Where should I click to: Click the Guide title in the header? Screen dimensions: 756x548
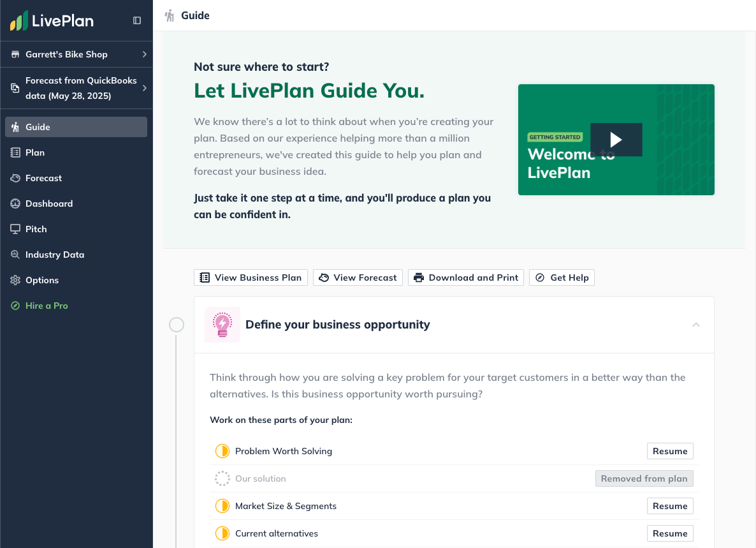tap(195, 15)
